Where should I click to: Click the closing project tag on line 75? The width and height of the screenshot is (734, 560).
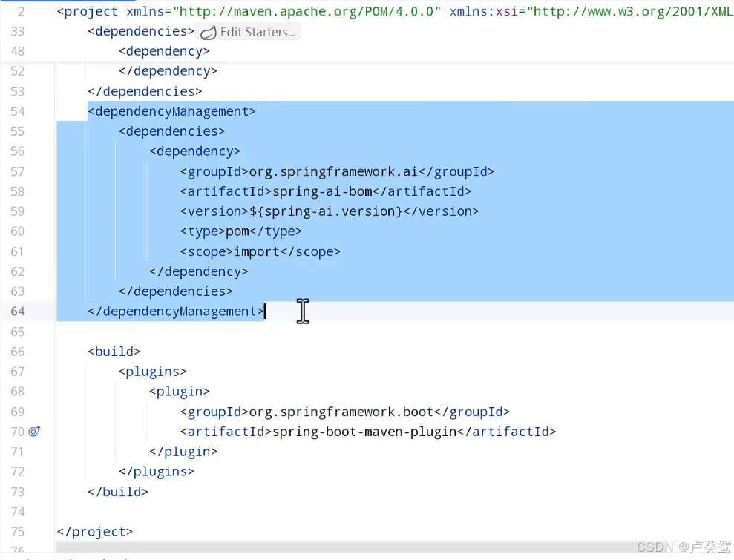95,532
